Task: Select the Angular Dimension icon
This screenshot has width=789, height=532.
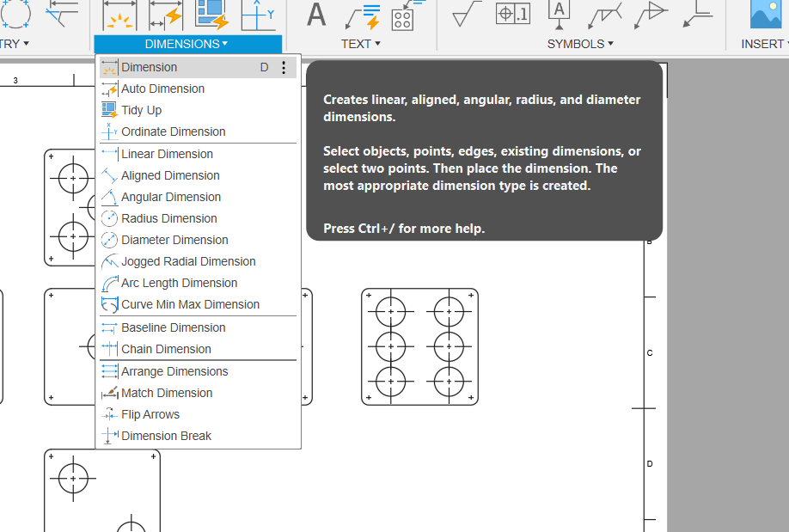Action: [x=109, y=197]
